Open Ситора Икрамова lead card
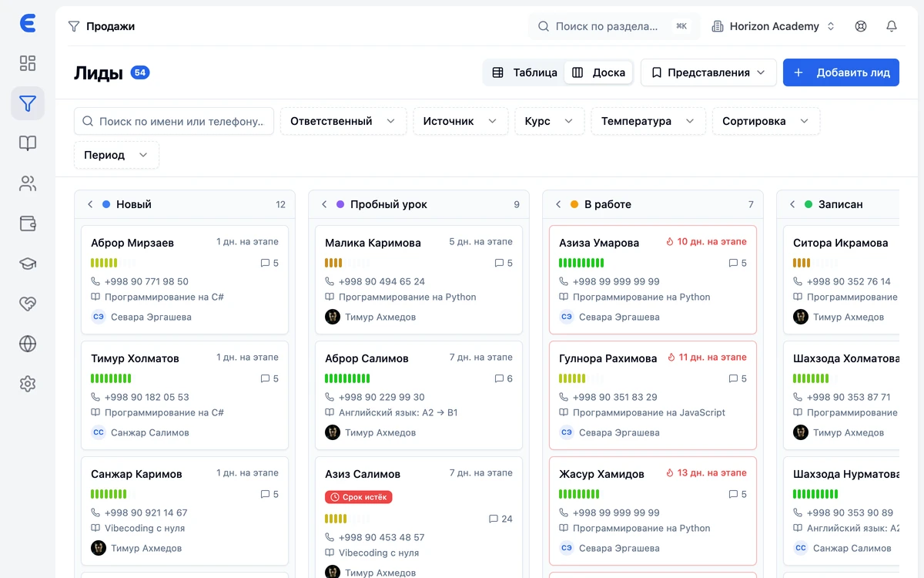Image resolution: width=924 pixels, height=578 pixels. pos(841,280)
